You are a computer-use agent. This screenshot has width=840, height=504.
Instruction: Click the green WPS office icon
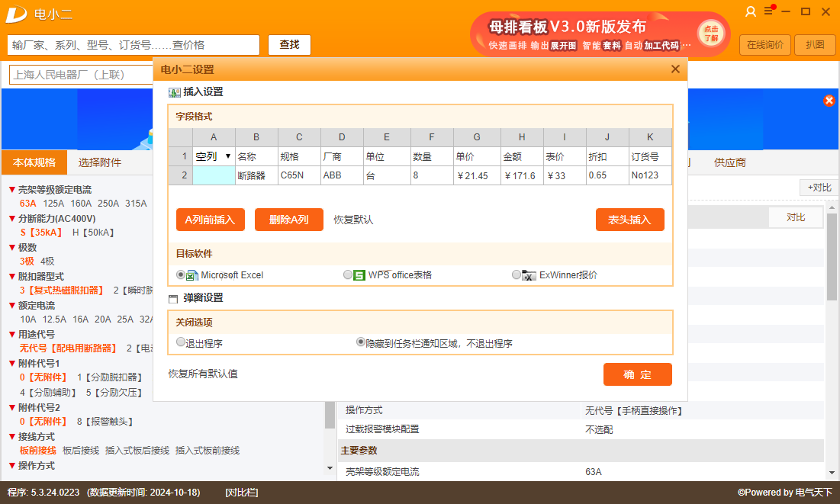[x=358, y=274]
